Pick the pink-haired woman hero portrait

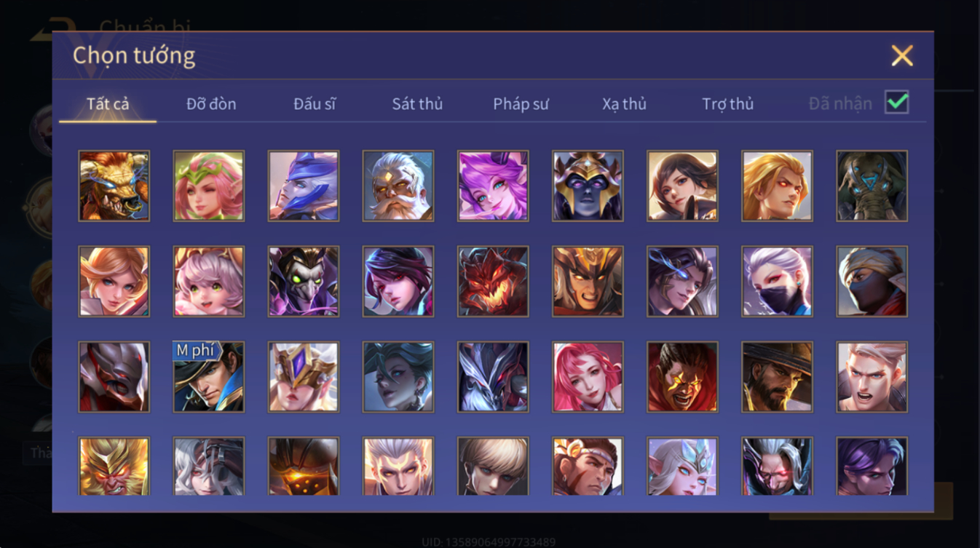pyautogui.click(x=588, y=377)
